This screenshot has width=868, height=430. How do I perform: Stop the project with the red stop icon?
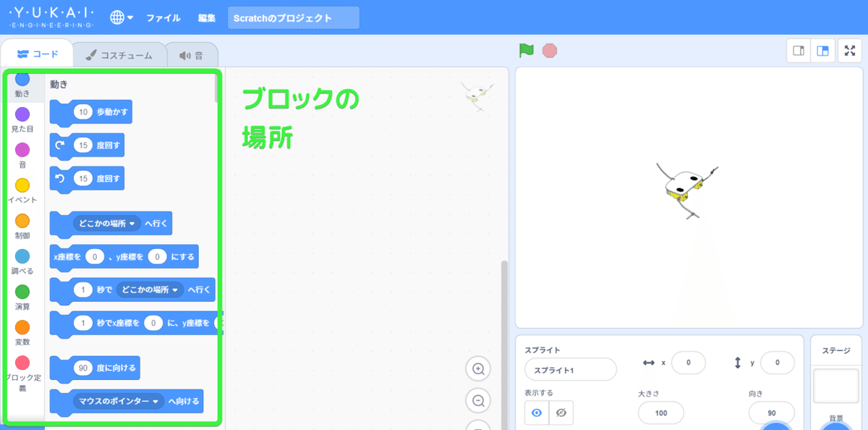548,50
